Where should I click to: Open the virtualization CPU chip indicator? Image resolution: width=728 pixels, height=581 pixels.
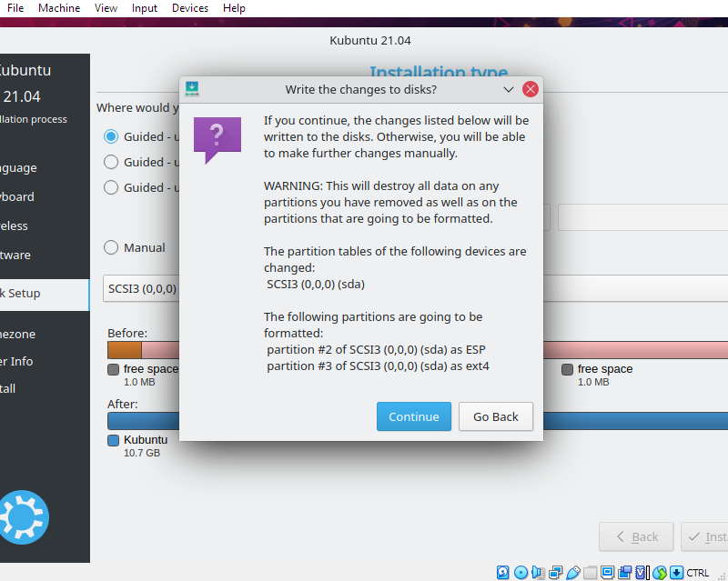tap(642, 572)
